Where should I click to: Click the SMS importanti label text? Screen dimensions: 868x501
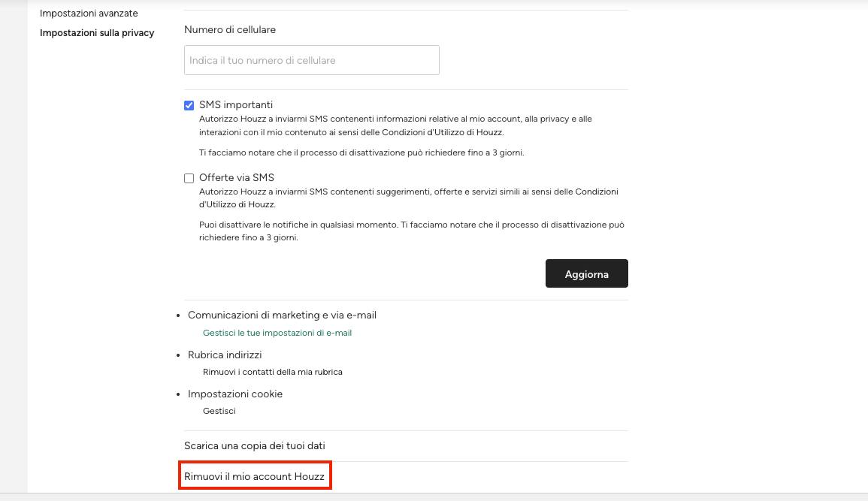236,104
